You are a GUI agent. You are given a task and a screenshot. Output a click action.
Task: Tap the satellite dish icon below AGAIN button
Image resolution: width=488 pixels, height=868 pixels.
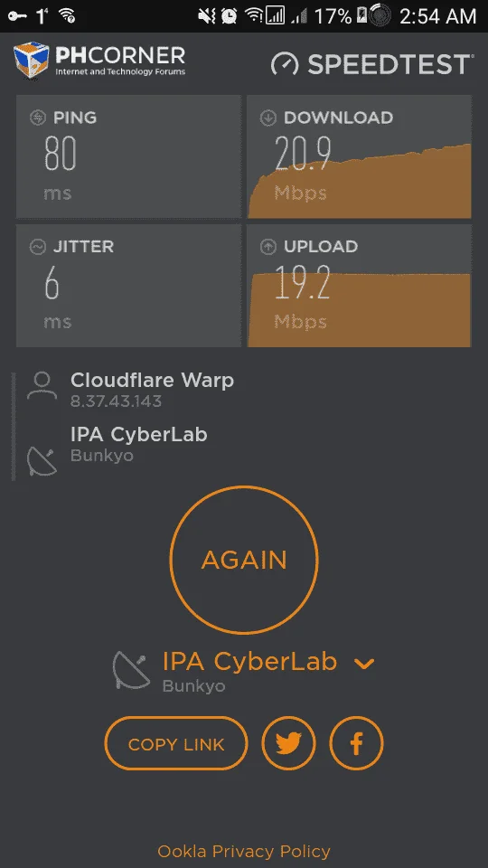(132, 670)
